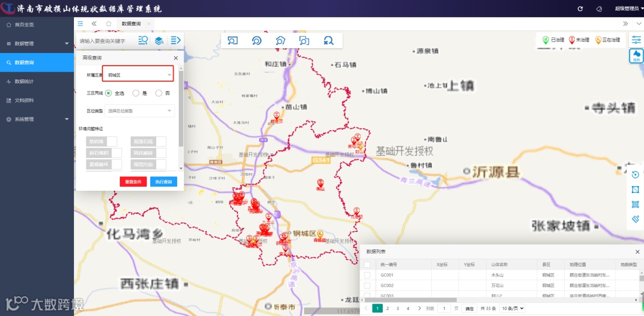Open 数据查询 in the sidebar

click(x=37, y=63)
